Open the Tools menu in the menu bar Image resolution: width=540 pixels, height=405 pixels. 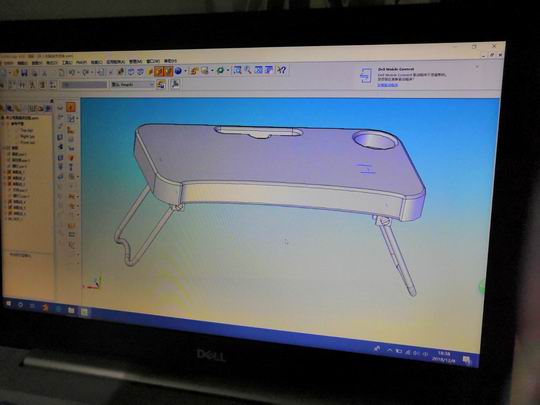(x=67, y=63)
